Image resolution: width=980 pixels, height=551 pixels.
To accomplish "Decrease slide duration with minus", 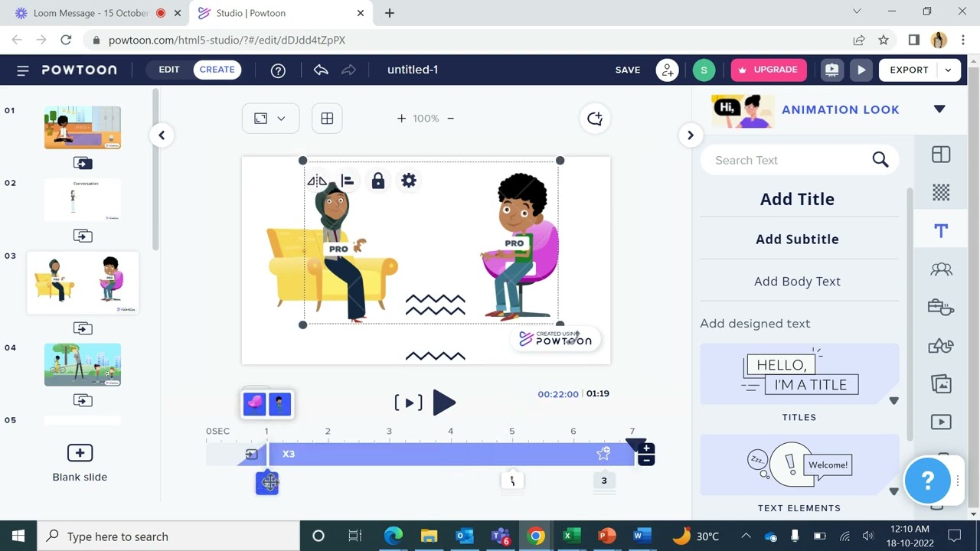I will tap(646, 460).
